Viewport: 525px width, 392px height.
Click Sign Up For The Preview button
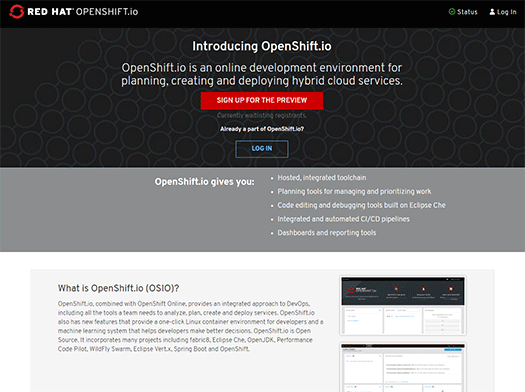click(262, 100)
